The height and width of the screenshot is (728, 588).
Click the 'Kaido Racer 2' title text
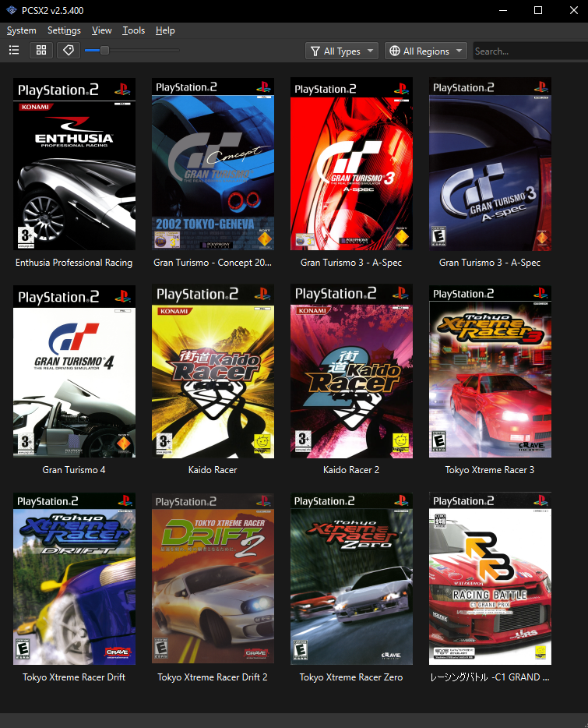[350, 470]
